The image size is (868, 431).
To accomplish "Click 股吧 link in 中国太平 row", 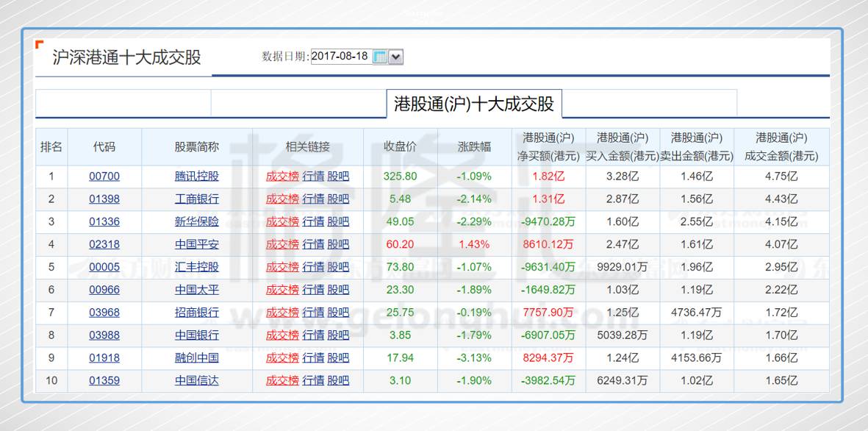I will pyautogui.click(x=338, y=290).
